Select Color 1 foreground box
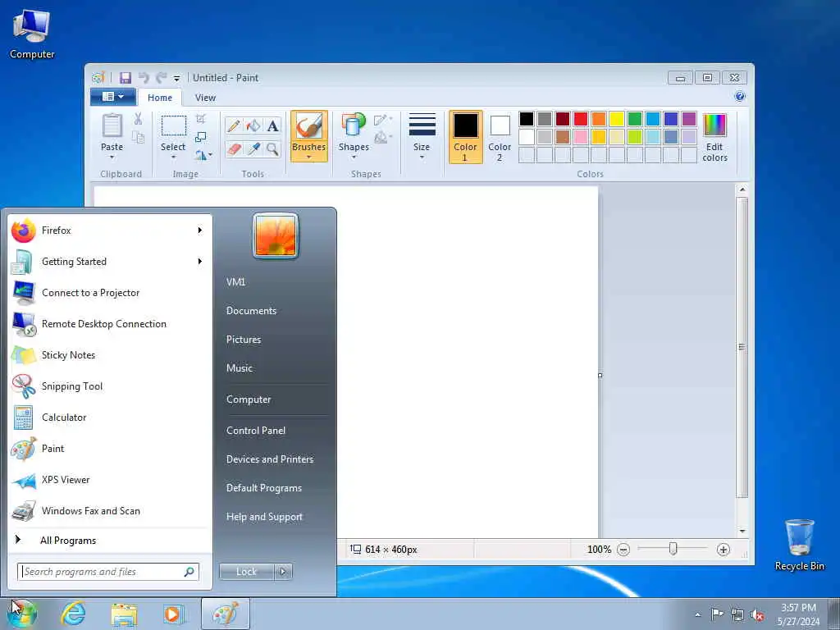The image size is (840, 630). click(x=466, y=137)
